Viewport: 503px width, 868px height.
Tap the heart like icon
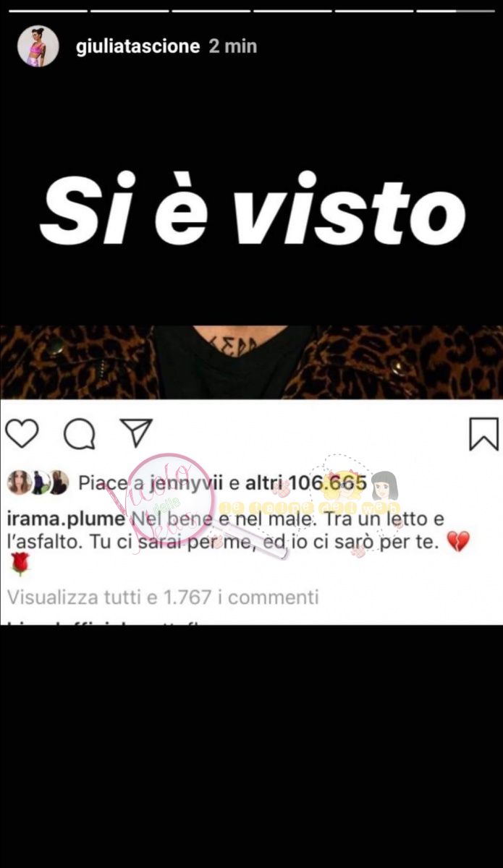[22, 434]
